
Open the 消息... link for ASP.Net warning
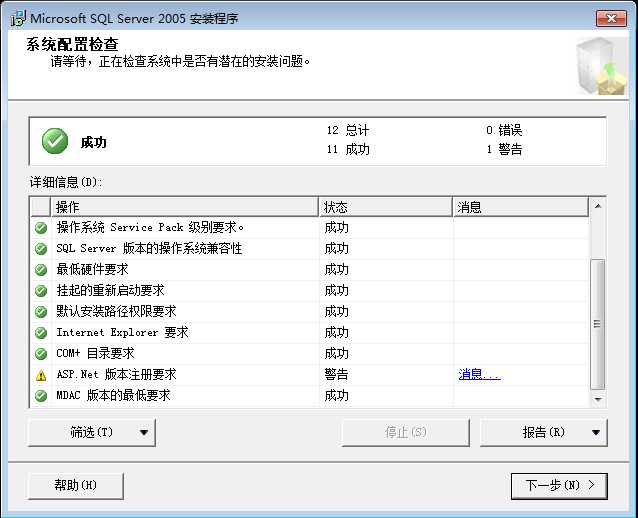point(479,374)
